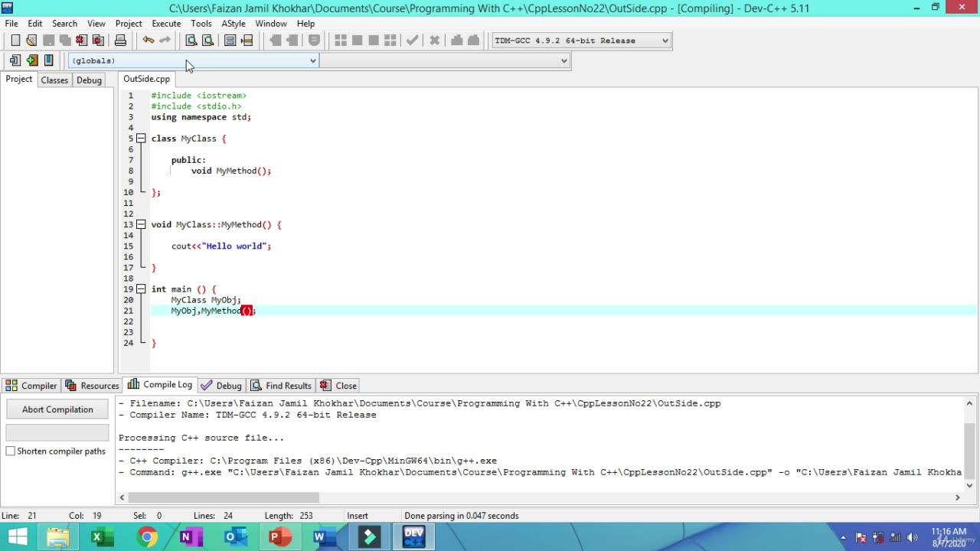Open the Execute menu

click(166, 24)
